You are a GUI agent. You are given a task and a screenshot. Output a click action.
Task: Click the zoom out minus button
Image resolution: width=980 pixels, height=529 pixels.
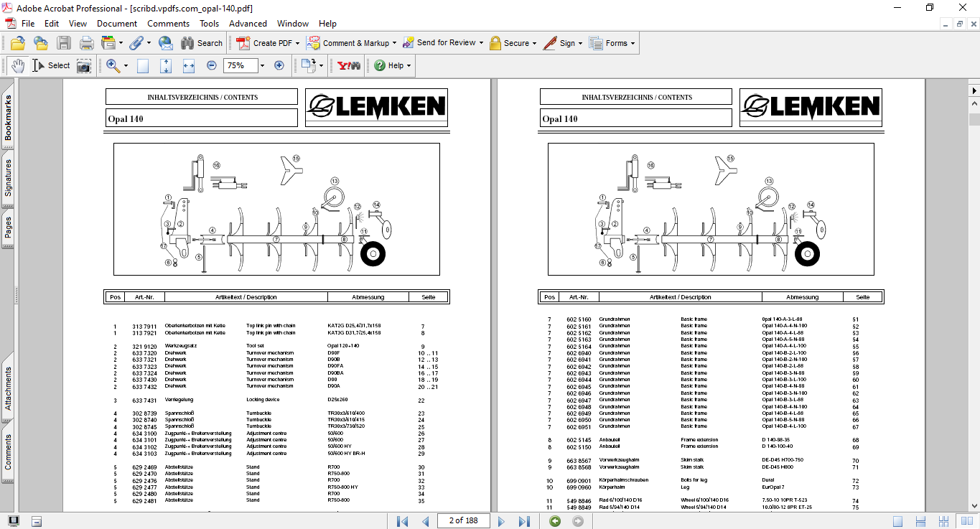coord(212,65)
